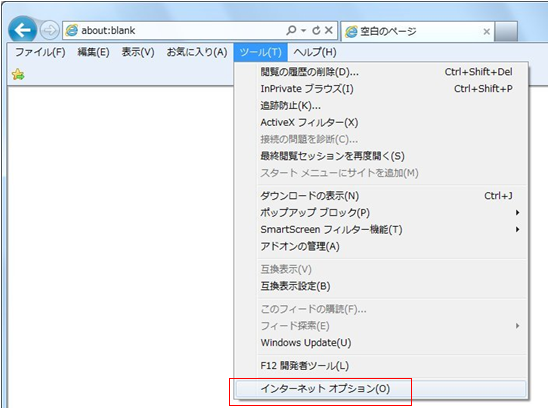
Task: Open the new tab button
Action: point(506,32)
